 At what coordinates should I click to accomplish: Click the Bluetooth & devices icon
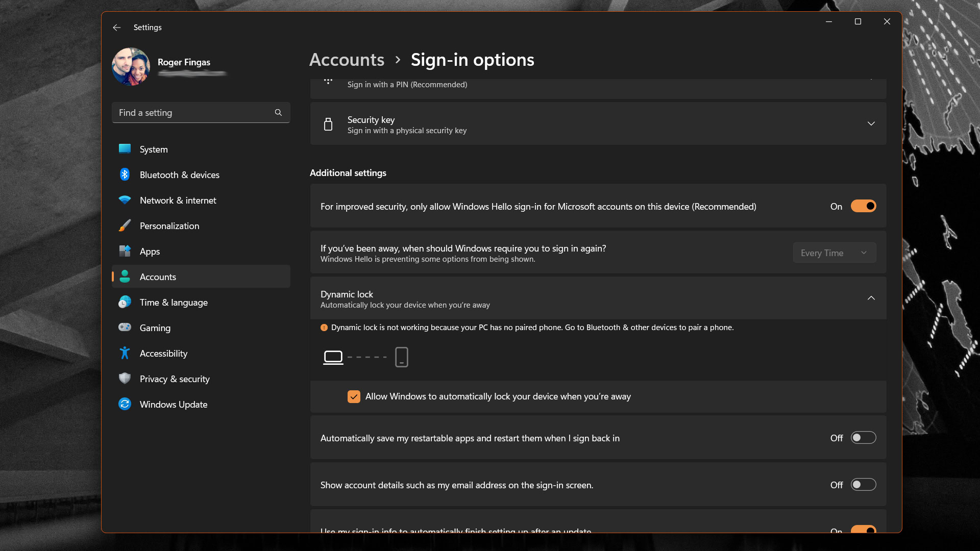(125, 174)
